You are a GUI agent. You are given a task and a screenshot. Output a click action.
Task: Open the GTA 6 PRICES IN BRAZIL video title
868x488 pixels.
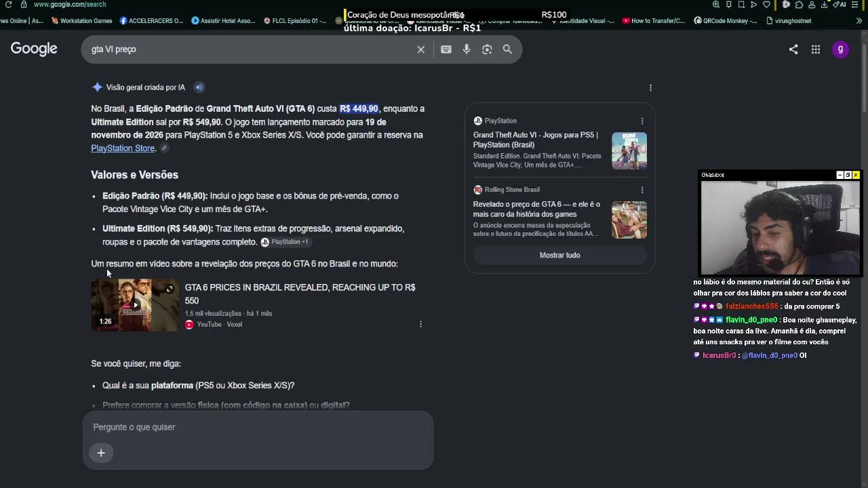300,294
